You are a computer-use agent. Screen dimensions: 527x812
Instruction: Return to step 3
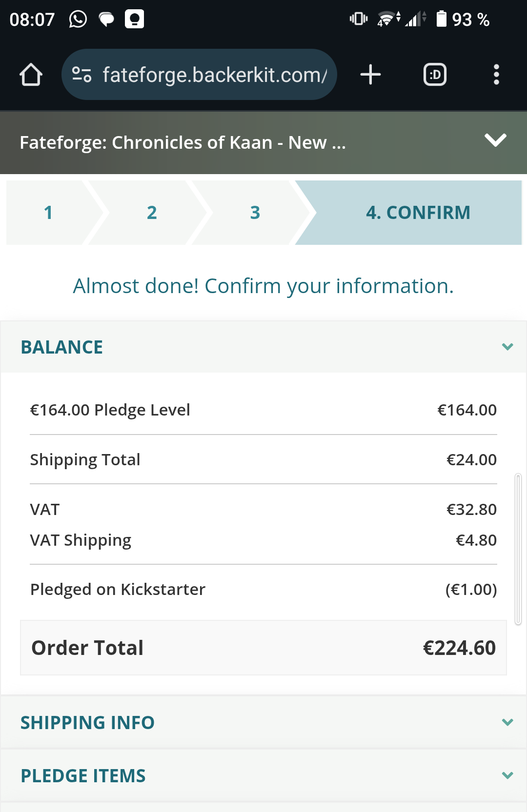(255, 213)
